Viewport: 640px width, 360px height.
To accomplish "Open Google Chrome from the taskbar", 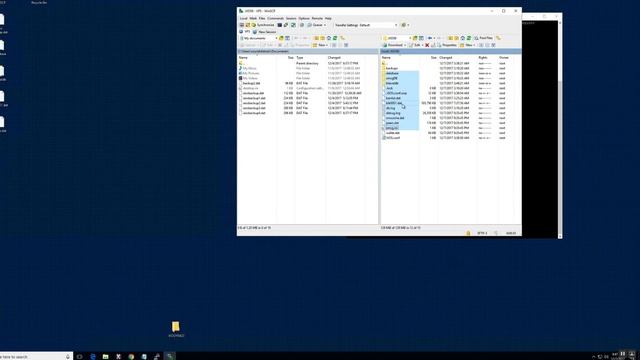I will tap(131, 356).
